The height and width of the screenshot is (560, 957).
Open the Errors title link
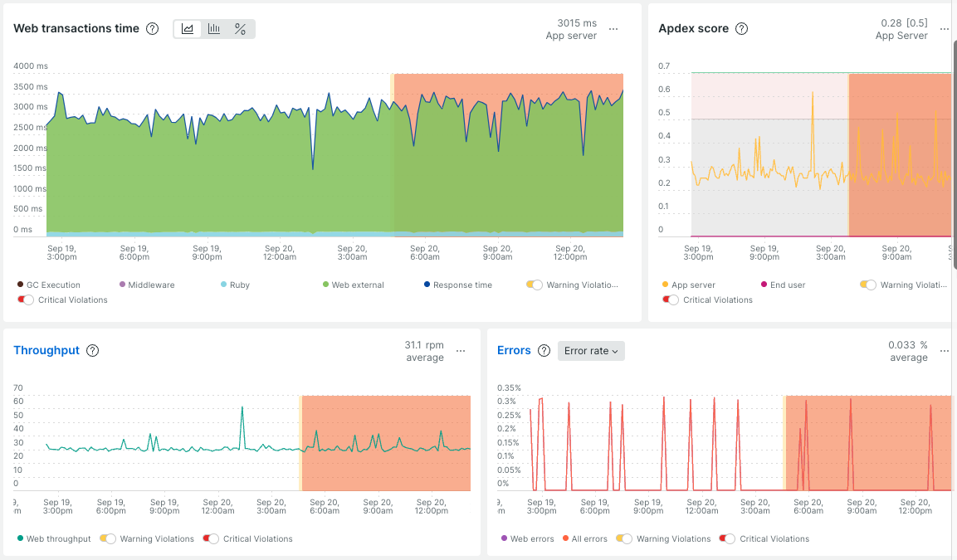point(514,350)
